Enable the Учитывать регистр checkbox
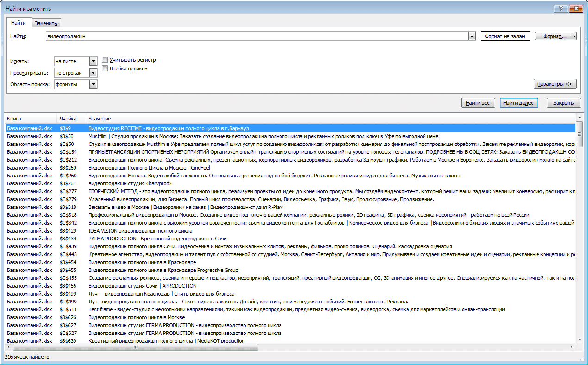Screen dimensions: 588x365 tap(105, 60)
